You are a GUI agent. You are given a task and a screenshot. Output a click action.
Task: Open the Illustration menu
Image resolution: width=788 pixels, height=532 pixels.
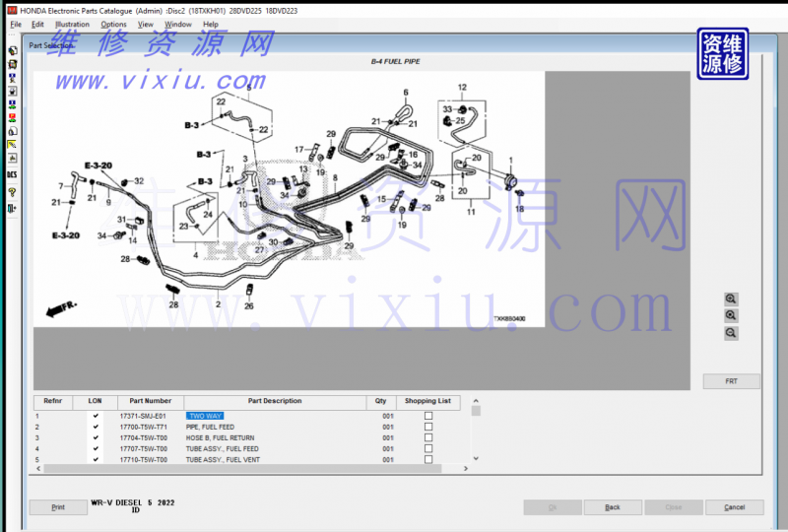pos(72,24)
